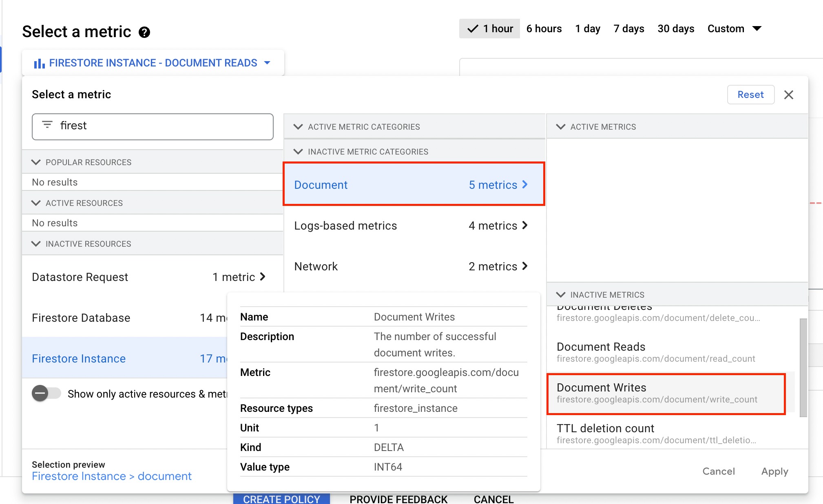The width and height of the screenshot is (823, 504).
Task: Close the Select a metric dialog
Action: [x=788, y=95]
